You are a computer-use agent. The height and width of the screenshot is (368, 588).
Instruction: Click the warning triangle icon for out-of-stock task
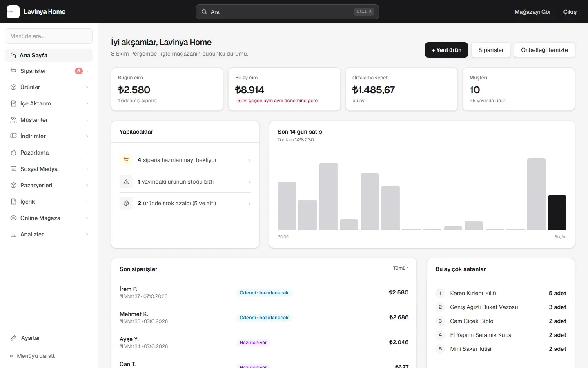[126, 182]
